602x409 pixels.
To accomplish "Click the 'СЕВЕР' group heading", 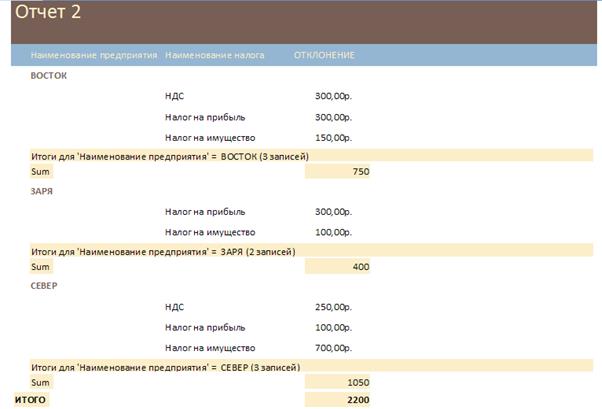I will 44,286.
